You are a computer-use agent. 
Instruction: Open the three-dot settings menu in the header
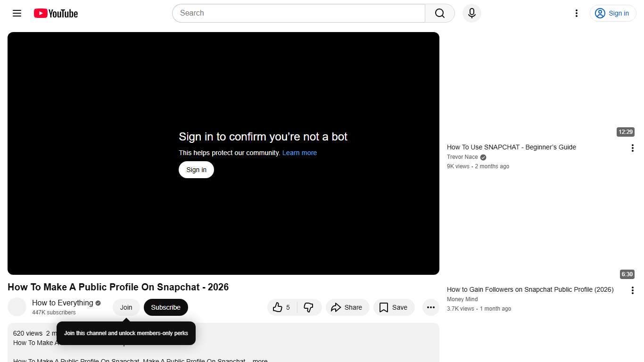576,13
